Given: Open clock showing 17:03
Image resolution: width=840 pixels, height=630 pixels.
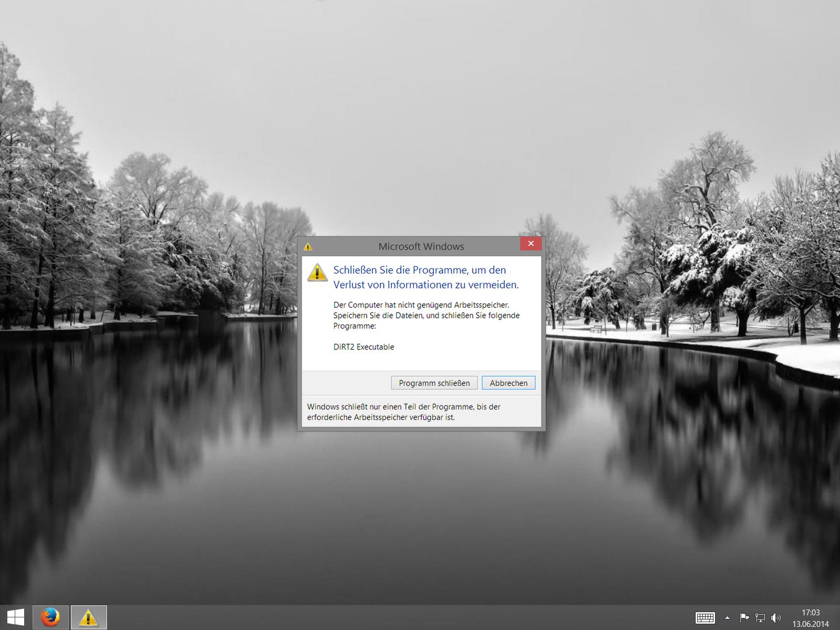Looking at the screenshot, I should 811,618.
